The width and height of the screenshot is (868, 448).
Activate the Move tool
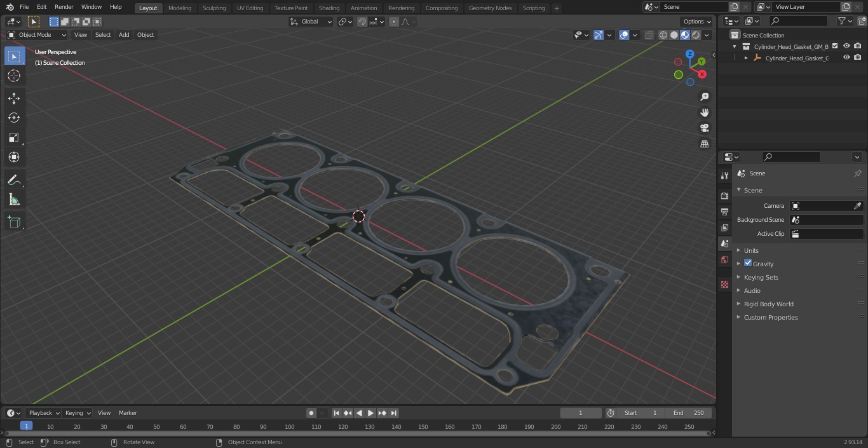(14, 98)
